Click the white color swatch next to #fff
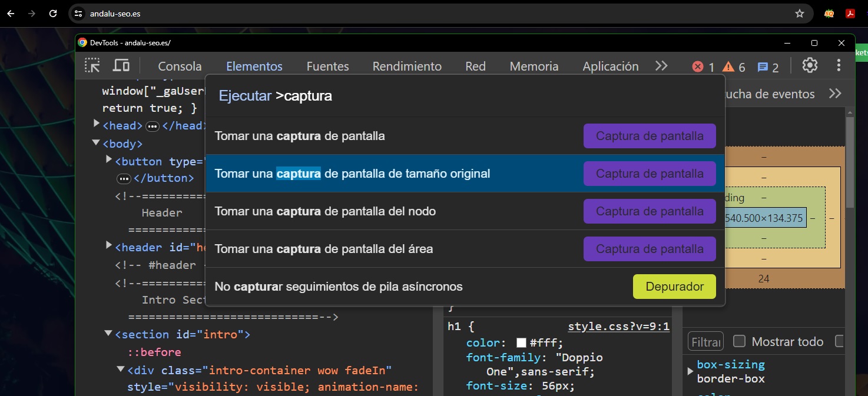 coord(520,342)
